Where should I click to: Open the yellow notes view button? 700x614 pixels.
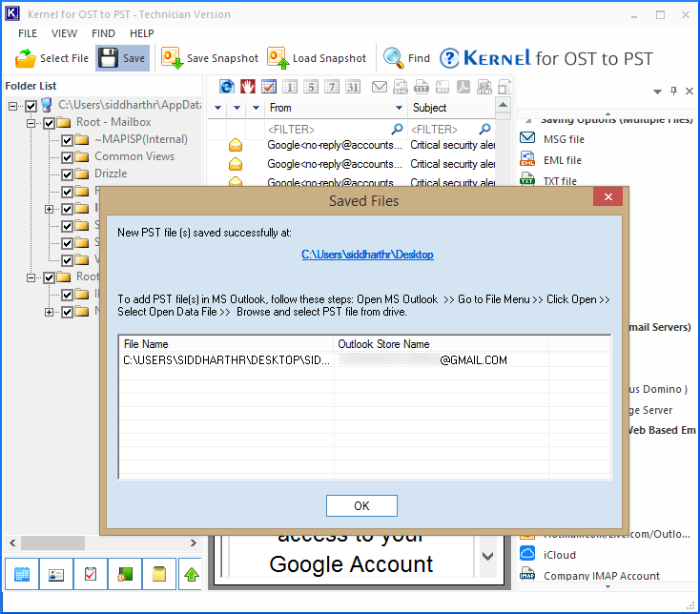pos(159,574)
